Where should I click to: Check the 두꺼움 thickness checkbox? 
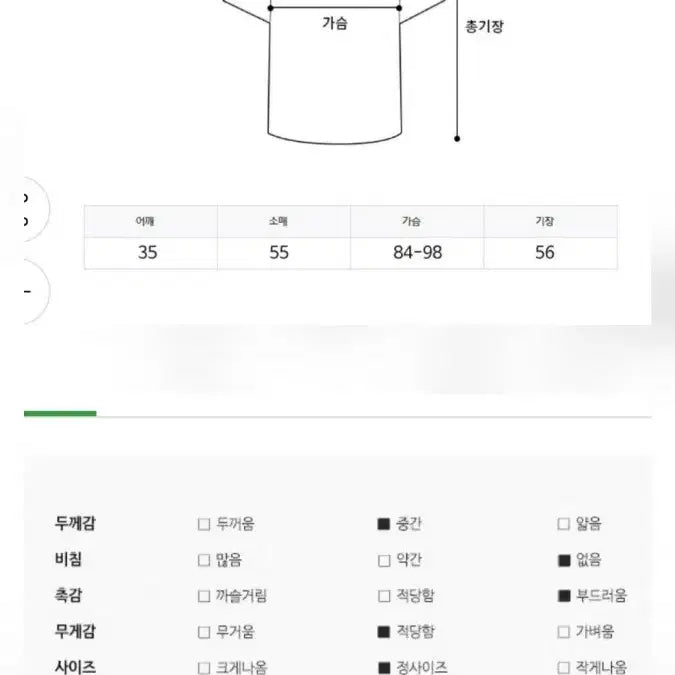204,524
